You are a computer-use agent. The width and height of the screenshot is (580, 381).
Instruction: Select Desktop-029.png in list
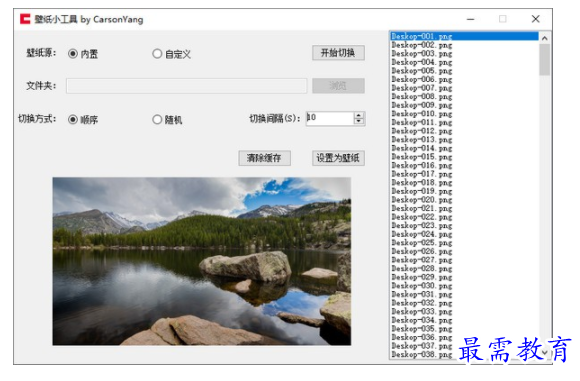tap(422, 277)
